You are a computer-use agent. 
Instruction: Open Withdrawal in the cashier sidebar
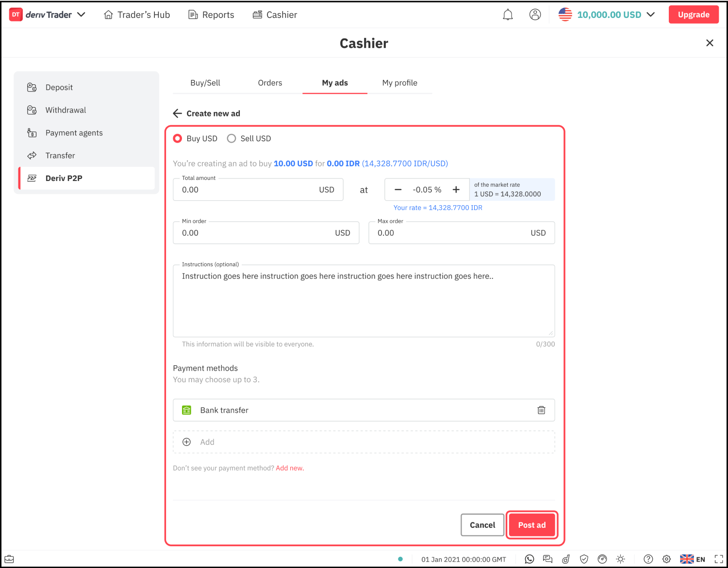[66, 110]
